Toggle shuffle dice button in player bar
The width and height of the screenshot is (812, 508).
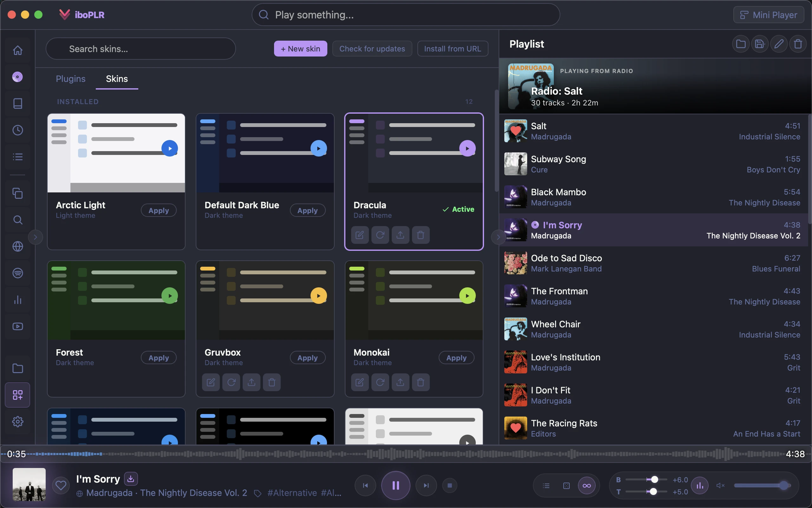click(x=566, y=485)
